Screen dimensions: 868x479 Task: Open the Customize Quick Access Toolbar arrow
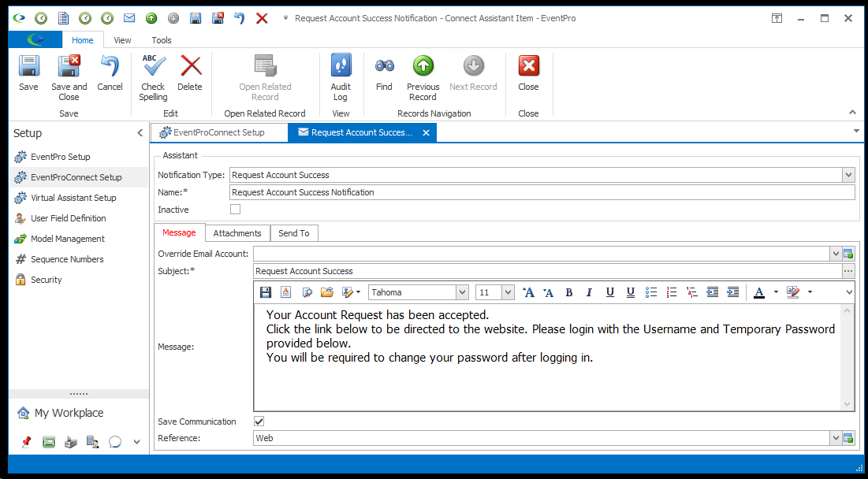coord(285,18)
